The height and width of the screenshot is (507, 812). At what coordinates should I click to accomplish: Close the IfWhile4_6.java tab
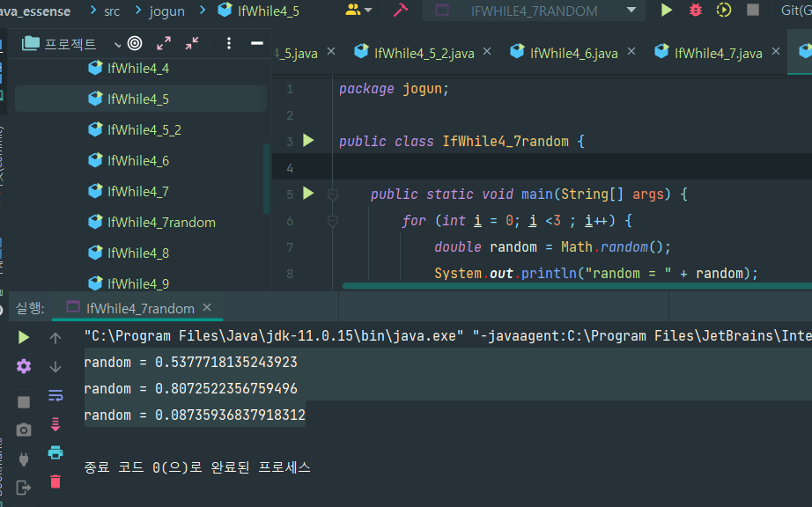pyautogui.click(x=631, y=52)
